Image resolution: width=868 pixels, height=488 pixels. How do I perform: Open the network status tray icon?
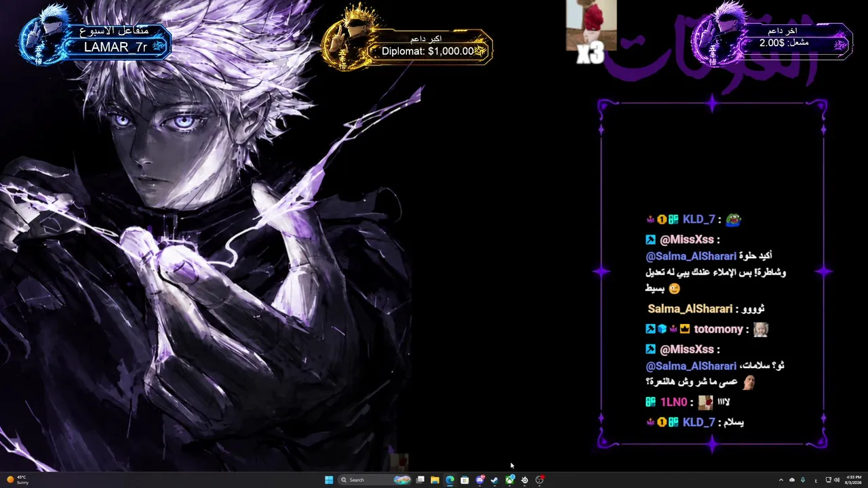[x=828, y=480]
